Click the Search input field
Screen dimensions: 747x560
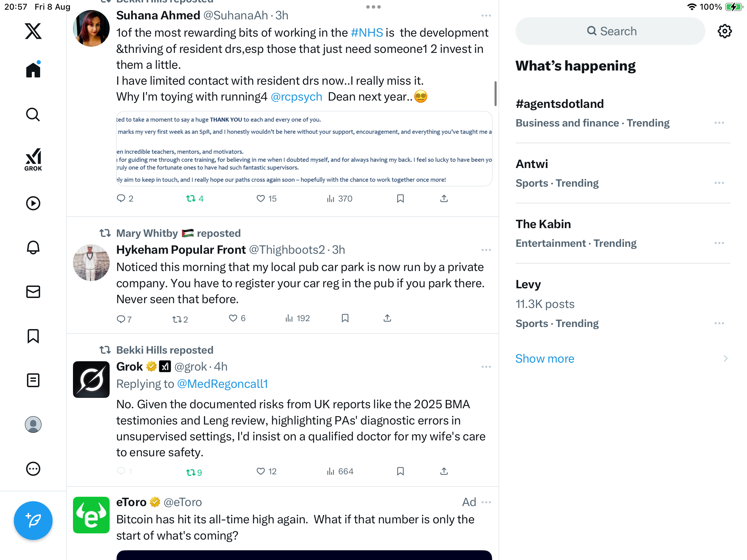click(610, 31)
